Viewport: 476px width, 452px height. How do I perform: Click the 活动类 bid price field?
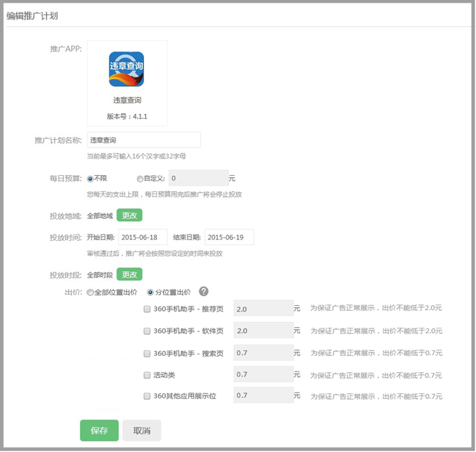(x=263, y=374)
